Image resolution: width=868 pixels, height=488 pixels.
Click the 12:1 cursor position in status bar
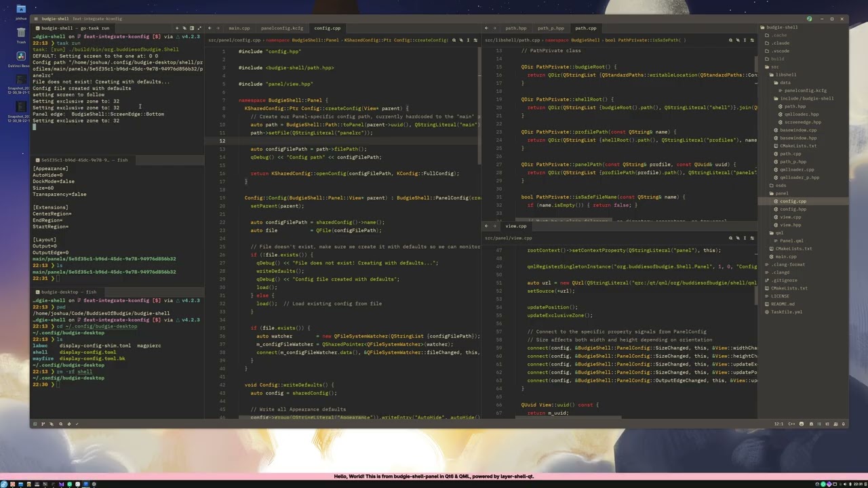(778, 424)
